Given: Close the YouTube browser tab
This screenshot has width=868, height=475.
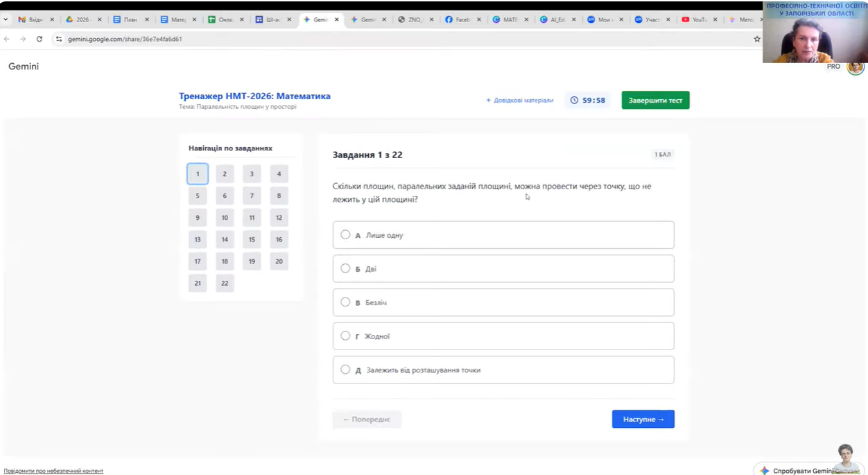Looking at the screenshot, I should click(x=715, y=19).
